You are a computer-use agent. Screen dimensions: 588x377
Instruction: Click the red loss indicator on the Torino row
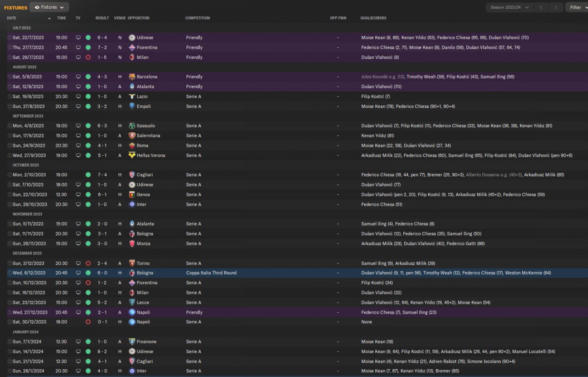88,264
